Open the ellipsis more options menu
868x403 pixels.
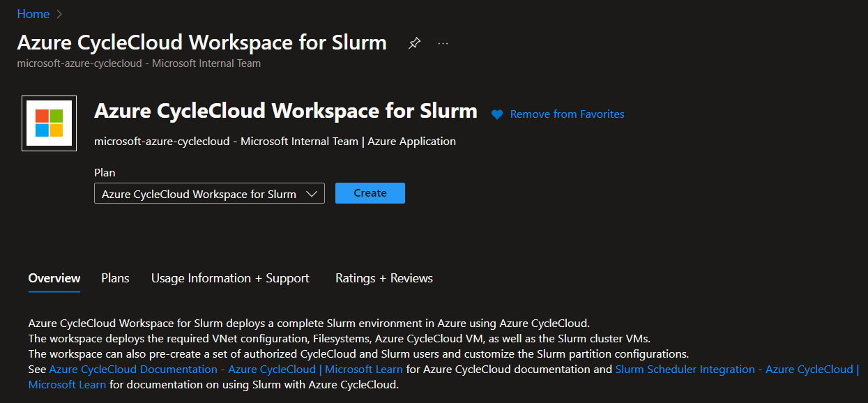point(442,43)
